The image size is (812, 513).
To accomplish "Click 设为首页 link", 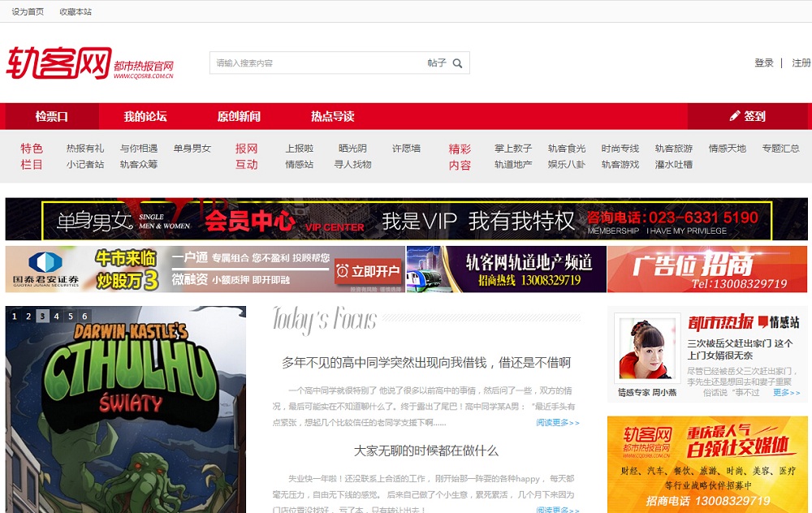I will tap(28, 11).
